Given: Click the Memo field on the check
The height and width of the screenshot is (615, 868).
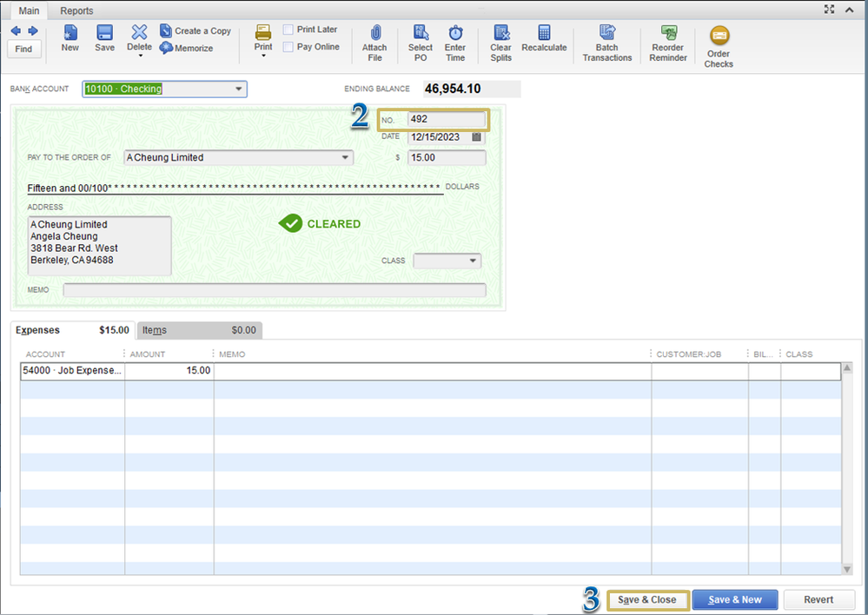Looking at the screenshot, I should [x=275, y=290].
